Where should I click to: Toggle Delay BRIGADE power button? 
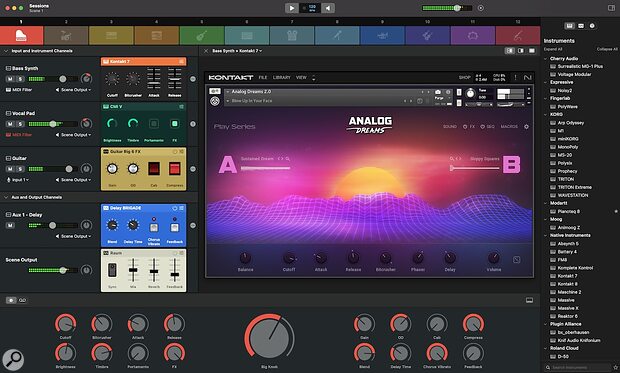coord(175,208)
